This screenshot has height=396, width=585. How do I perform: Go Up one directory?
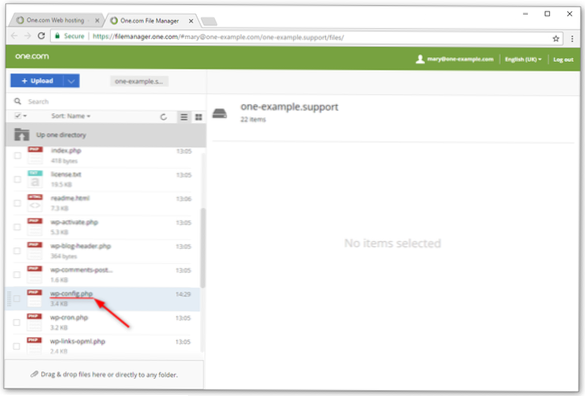106,135
